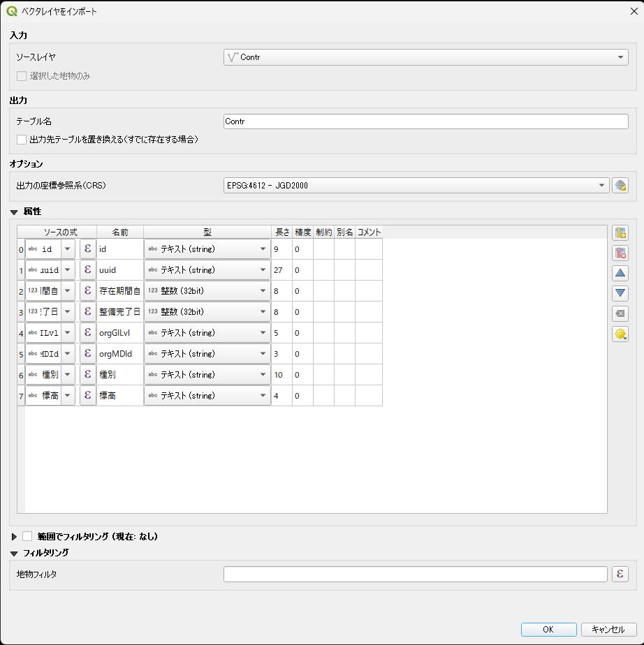This screenshot has width=644, height=645.
Task: Move the selected field up
Action: point(620,273)
